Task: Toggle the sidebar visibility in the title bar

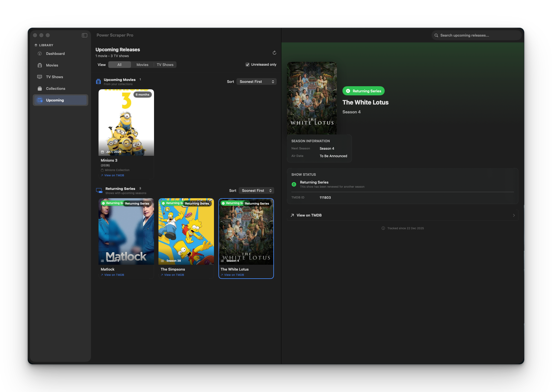Action: (84, 35)
